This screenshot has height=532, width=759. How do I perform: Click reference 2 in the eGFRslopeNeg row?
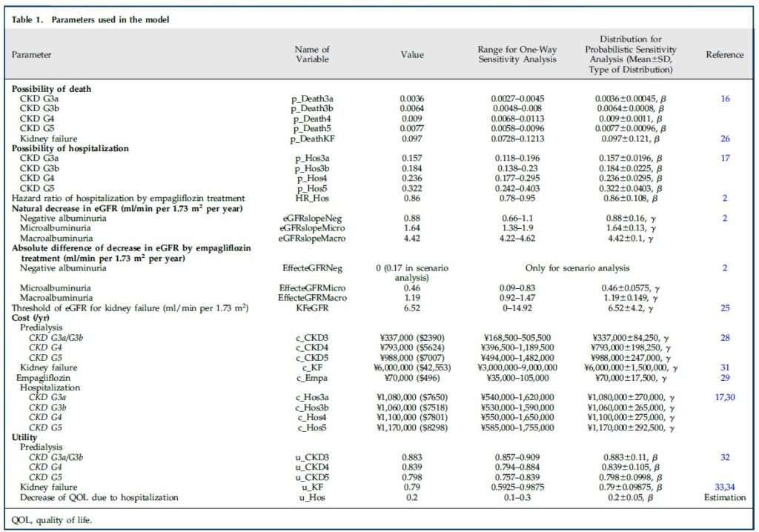[724, 218]
